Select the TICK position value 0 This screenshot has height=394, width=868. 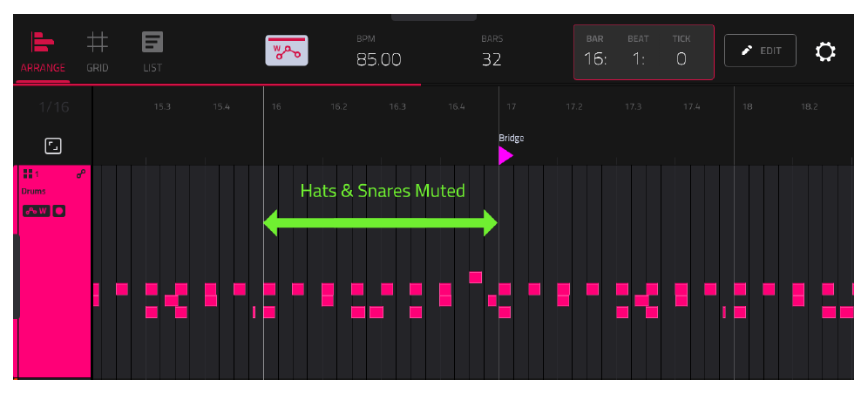point(682,58)
